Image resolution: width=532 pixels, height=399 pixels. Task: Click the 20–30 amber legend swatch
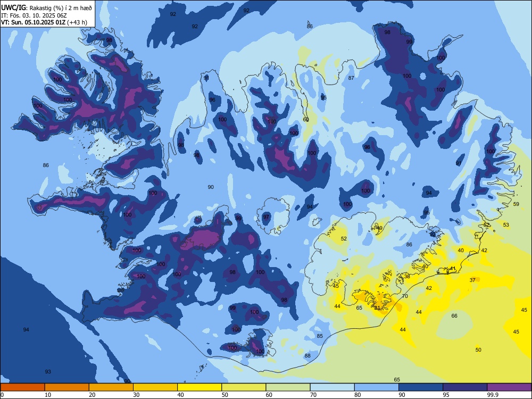coord(111,387)
